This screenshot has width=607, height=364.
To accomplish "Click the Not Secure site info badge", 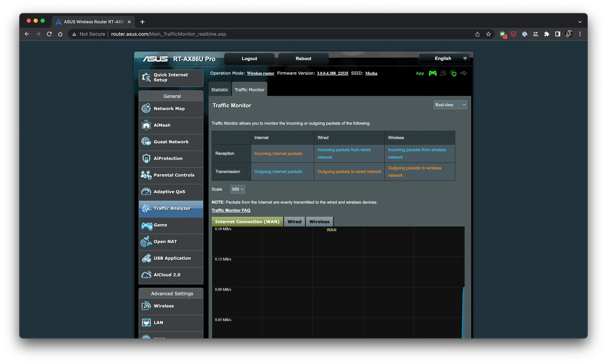I will tap(89, 34).
